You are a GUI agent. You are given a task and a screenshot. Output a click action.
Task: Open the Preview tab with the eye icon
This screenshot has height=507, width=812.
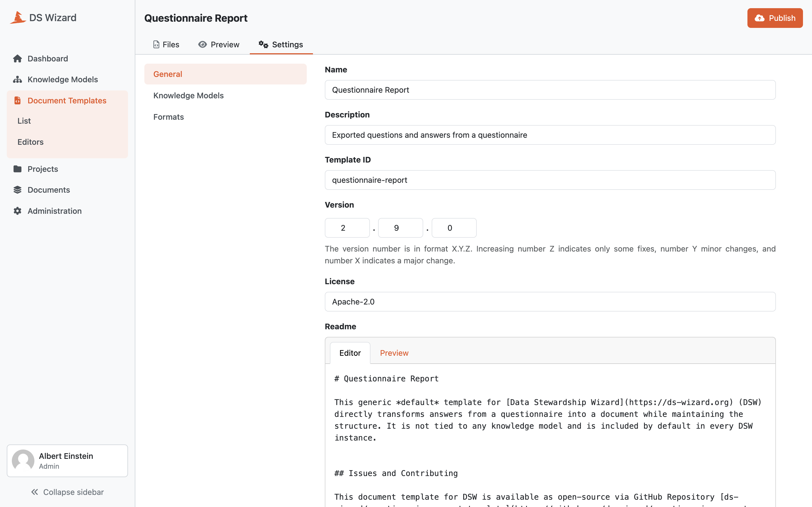219,45
